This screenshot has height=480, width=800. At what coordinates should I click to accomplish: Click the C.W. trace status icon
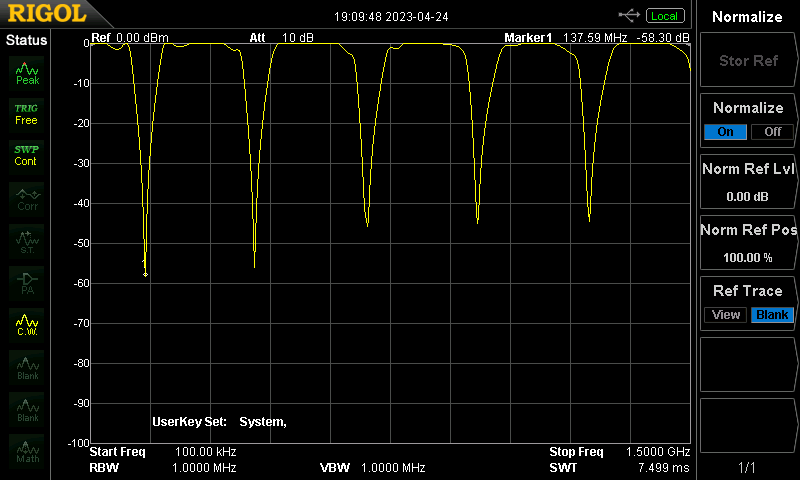pyautogui.click(x=27, y=324)
